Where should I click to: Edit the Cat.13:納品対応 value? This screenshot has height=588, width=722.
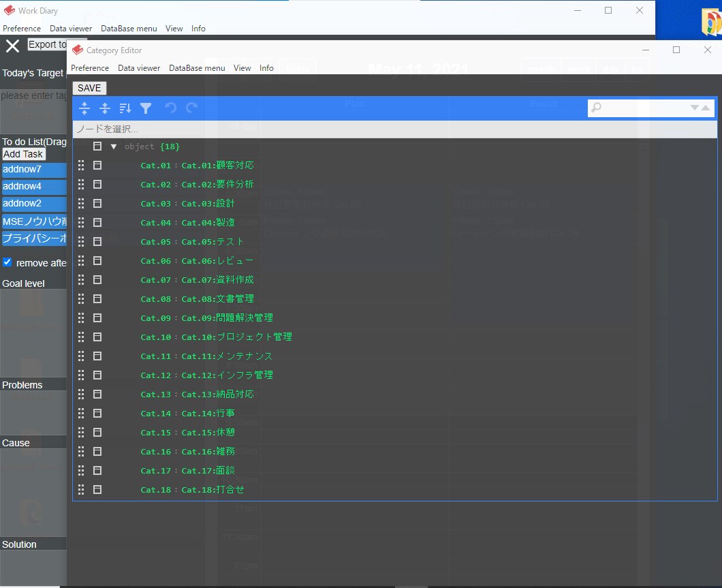point(218,394)
